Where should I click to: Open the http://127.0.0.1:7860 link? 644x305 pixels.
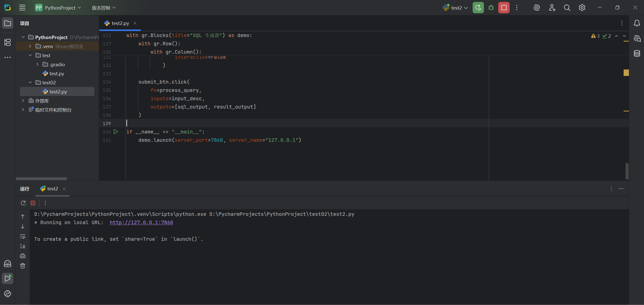141,222
